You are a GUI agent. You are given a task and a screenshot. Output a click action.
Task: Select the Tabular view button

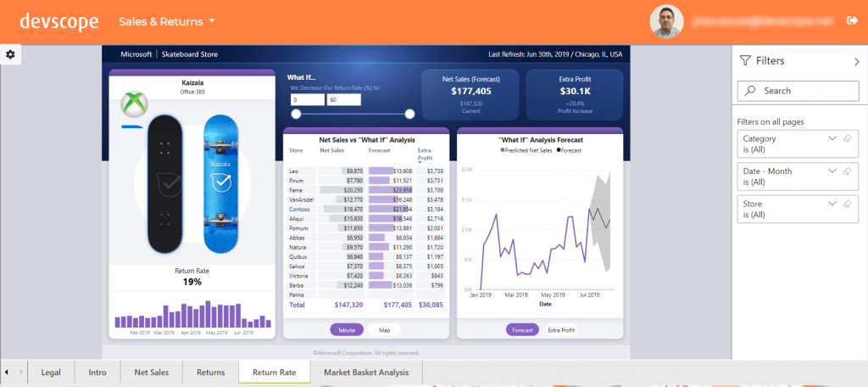point(347,330)
